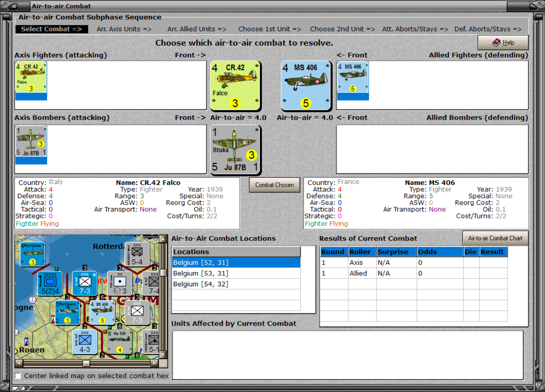Select the 'Att. Aborts/Stays =>' subphase step
The height and width of the screenshot is (392, 545).
tap(415, 29)
